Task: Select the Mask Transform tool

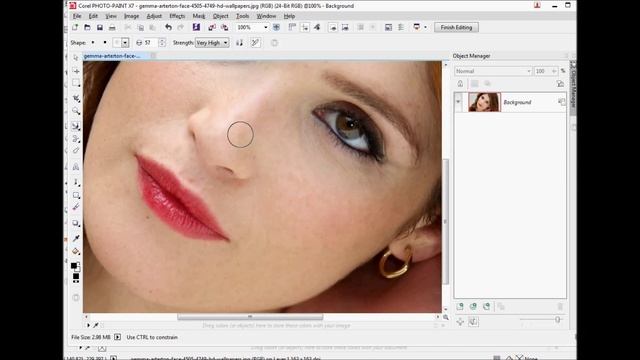Action: (76, 71)
